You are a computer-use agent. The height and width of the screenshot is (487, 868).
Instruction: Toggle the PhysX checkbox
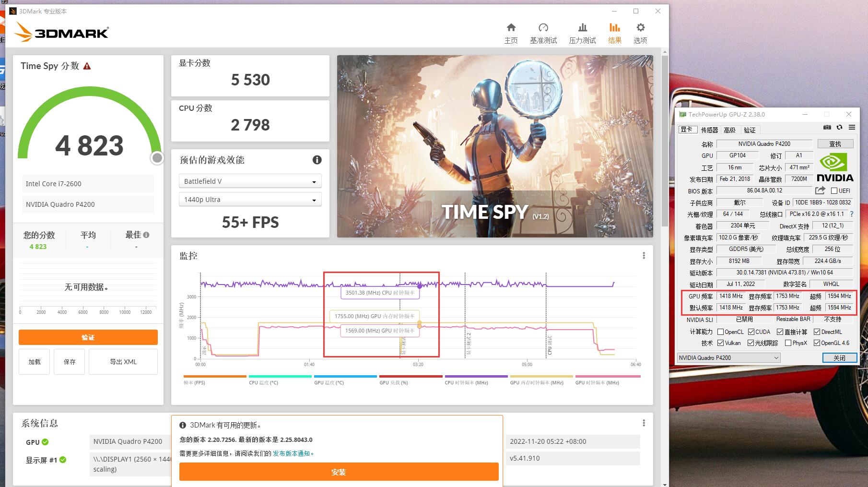788,343
